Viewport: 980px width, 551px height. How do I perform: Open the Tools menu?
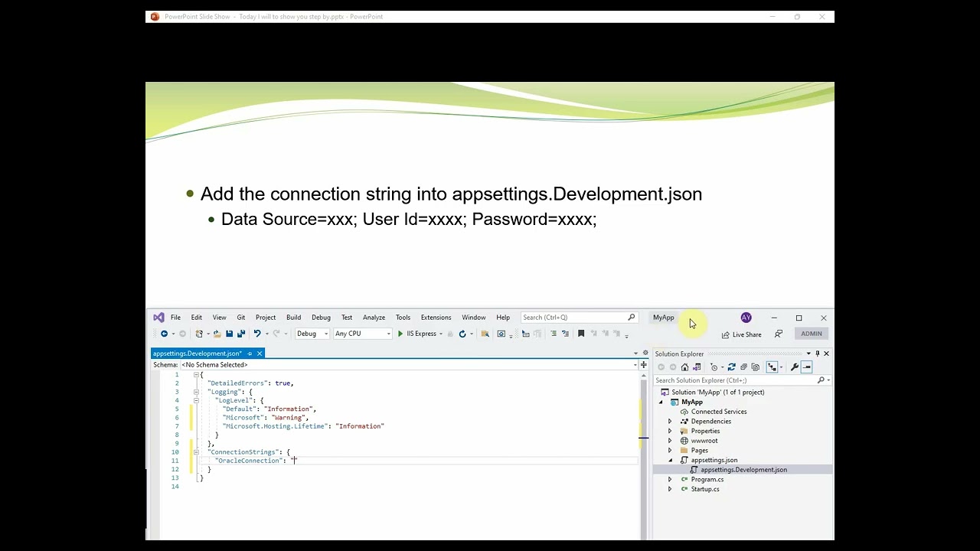tap(403, 318)
